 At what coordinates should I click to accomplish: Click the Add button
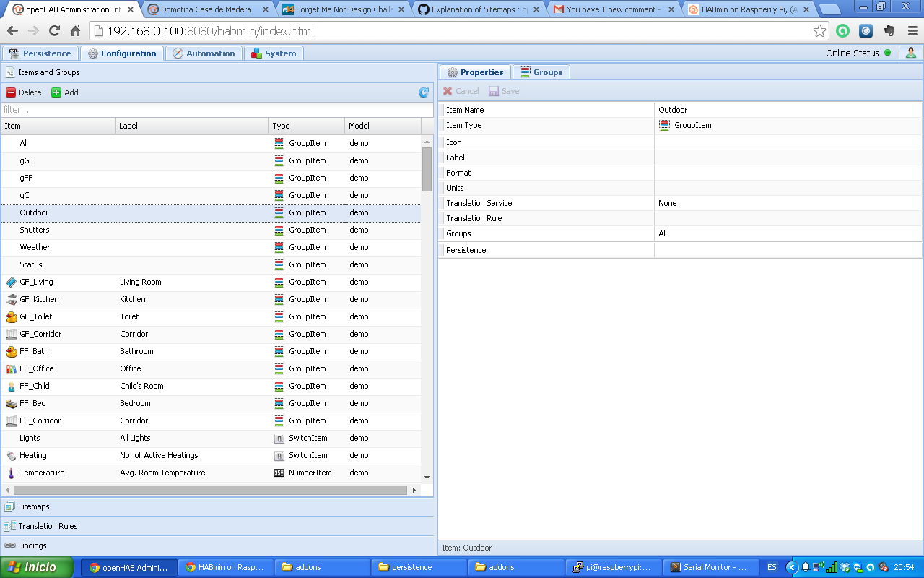pyautogui.click(x=65, y=92)
